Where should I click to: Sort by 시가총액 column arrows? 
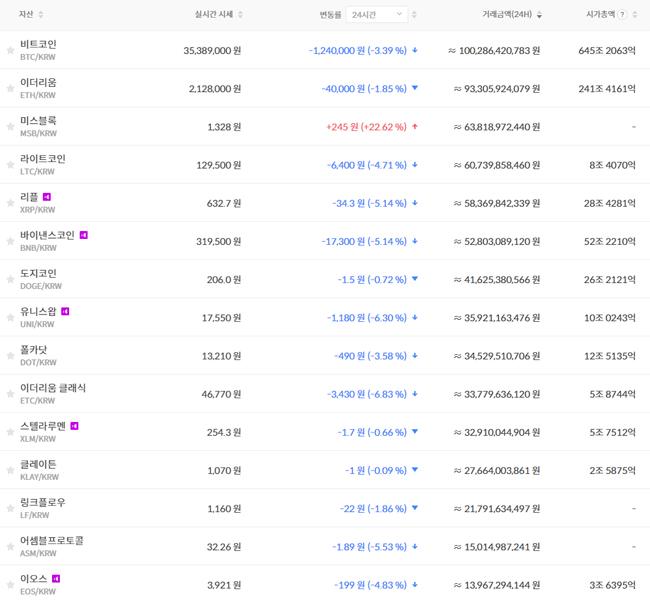click(635, 15)
